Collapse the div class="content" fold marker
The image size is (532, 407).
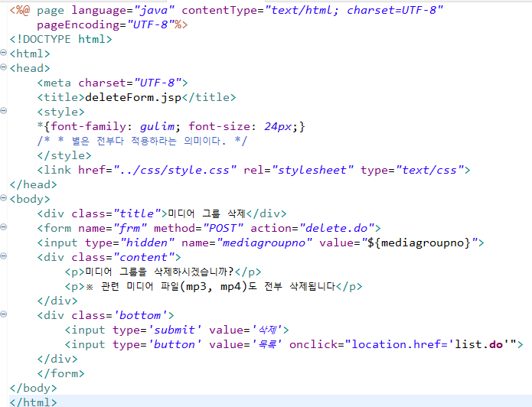click(3, 256)
